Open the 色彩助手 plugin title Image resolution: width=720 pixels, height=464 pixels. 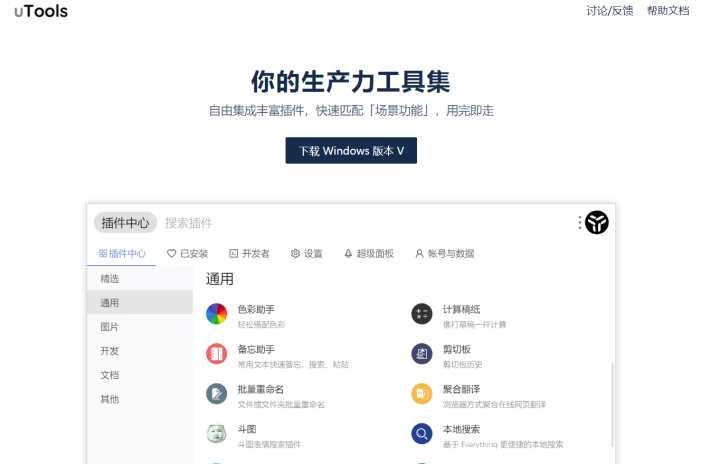(x=256, y=309)
